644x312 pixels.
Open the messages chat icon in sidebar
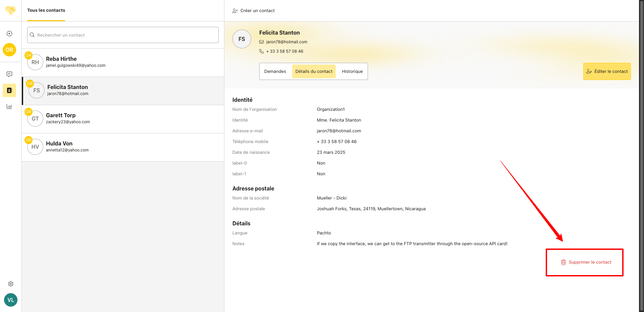(x=9, y=74)
